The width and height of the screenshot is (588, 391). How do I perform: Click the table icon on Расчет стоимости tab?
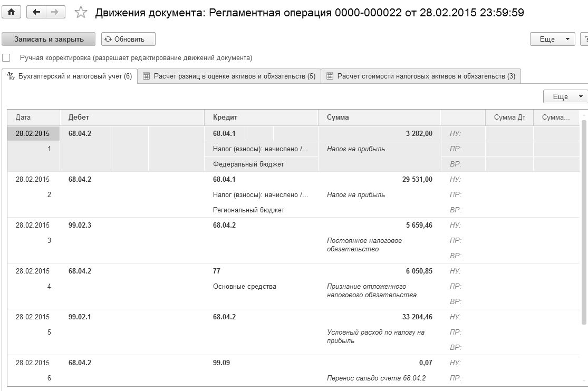point(330,76)
